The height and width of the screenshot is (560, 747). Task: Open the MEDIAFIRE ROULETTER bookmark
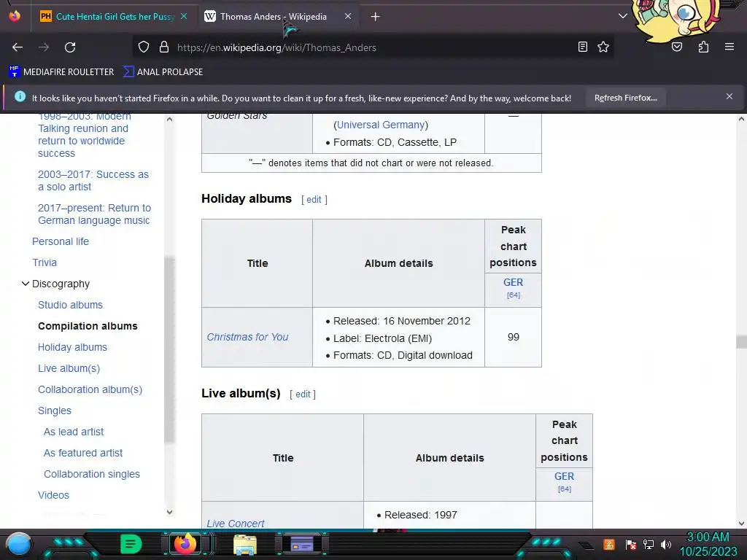point(61,72)
